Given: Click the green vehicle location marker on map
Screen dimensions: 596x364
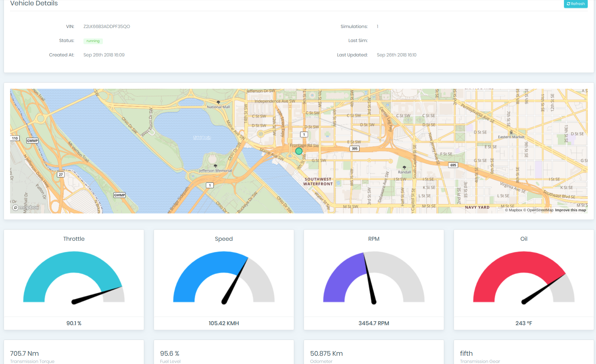Looking at the screenshot, I should pyautogui.click(x=299, y=151).
